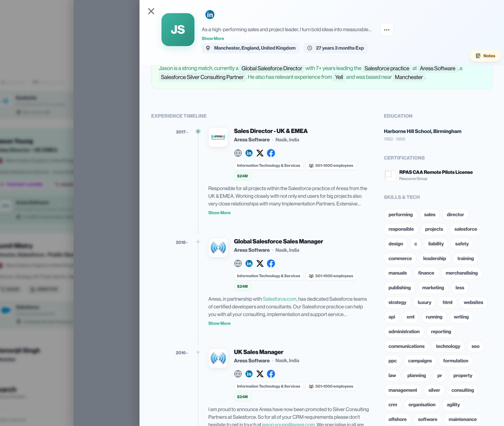The image size is (504, 426).
Task: Click the globe website icon under Sales Director role
Action: 238,153
